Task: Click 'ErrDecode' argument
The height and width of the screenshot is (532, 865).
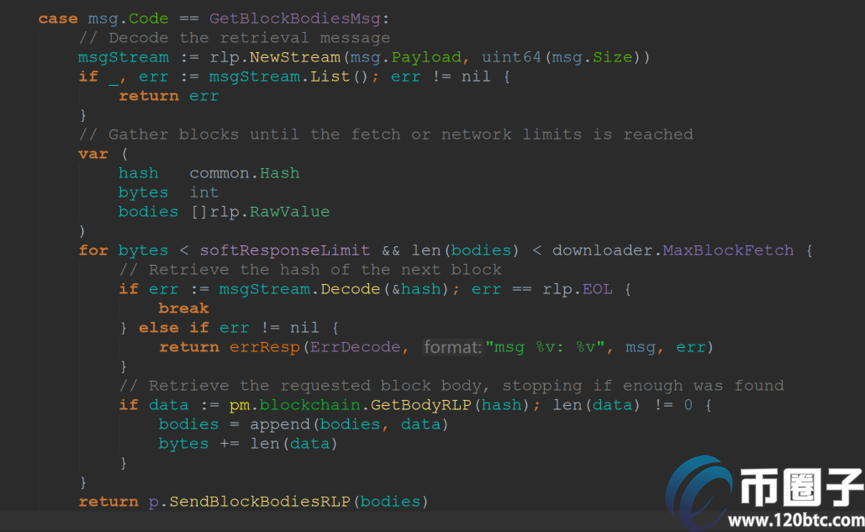Action: (355, 347)
